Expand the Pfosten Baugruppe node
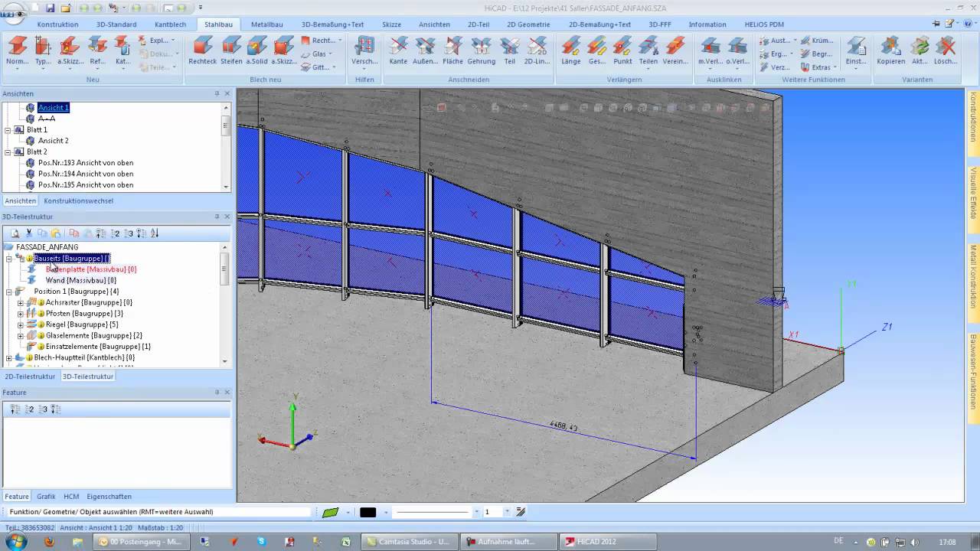 (x=21, y=314)
